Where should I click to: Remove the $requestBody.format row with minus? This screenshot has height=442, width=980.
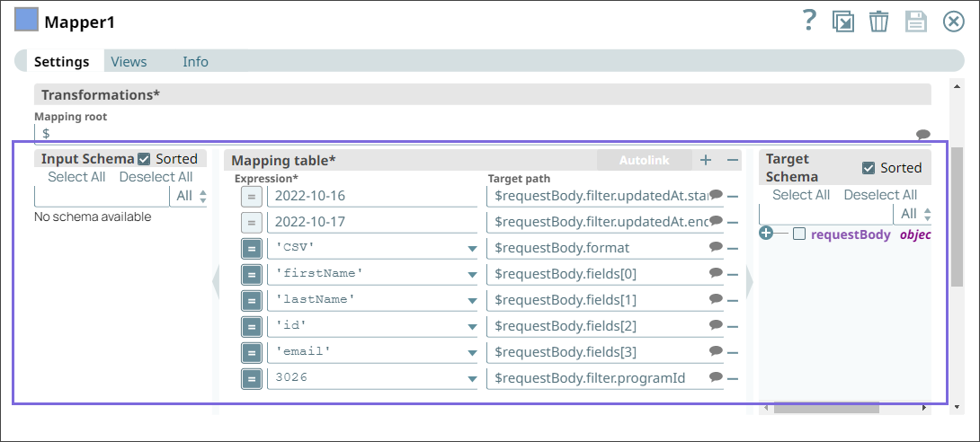pyautogui.click(x=733, y=249)
